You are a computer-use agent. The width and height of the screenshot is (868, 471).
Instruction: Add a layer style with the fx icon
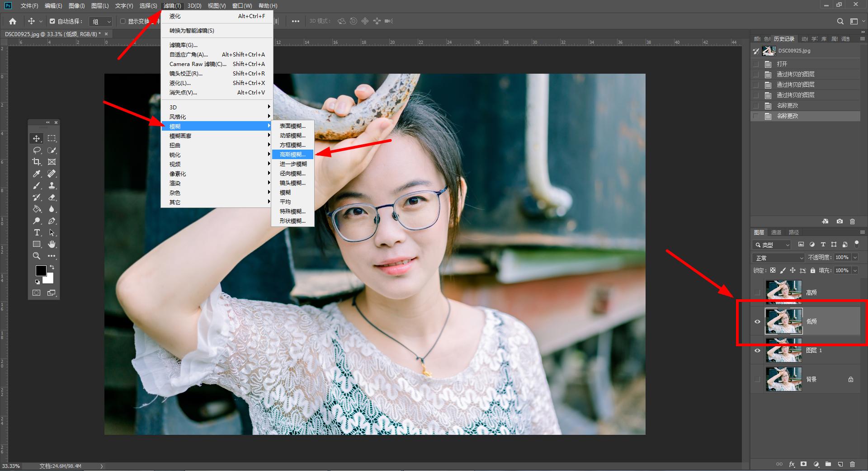(792, 464)
